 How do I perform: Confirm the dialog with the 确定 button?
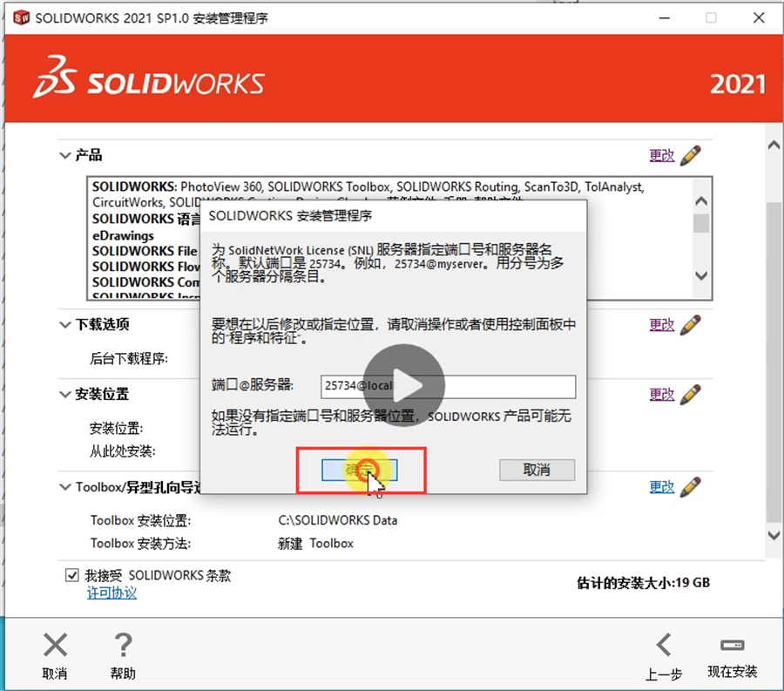click(360, 470)
